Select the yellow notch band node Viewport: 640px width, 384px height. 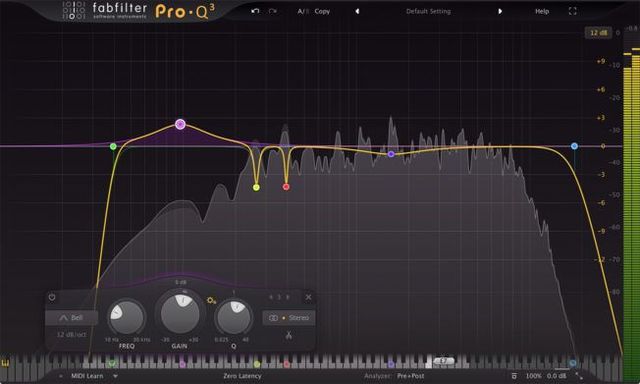pos(256,187)
